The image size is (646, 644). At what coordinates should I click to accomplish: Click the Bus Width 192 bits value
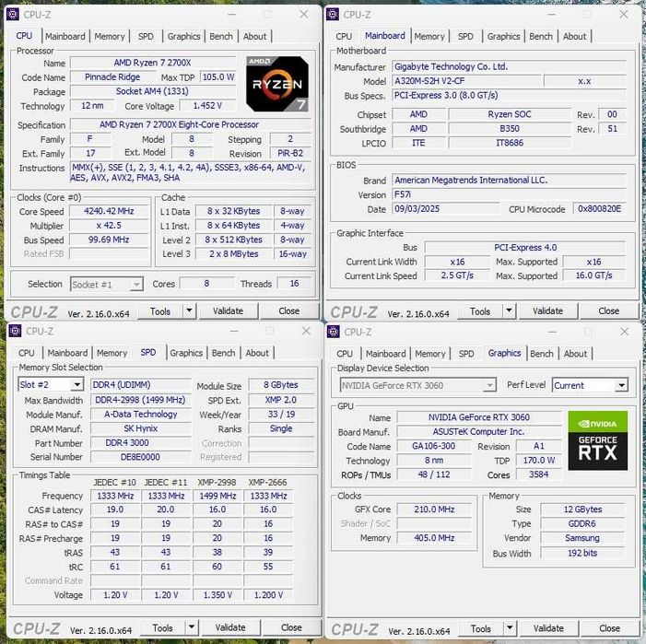[582, 553]
